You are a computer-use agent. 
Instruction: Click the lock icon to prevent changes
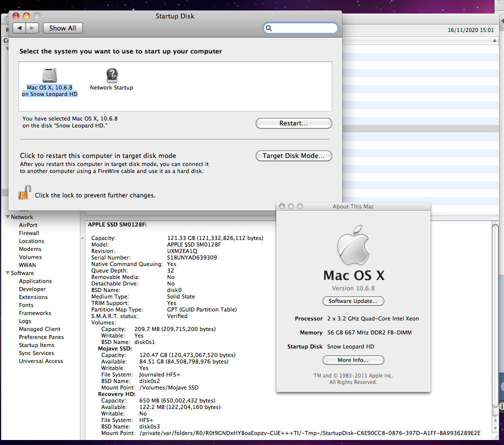tap(24, 192)
